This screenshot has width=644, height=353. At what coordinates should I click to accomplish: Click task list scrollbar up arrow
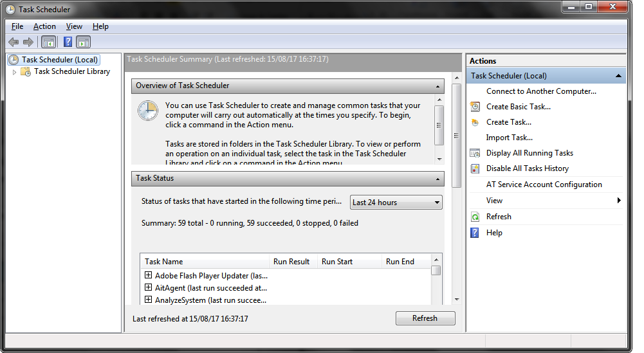(x=436, y=260)
